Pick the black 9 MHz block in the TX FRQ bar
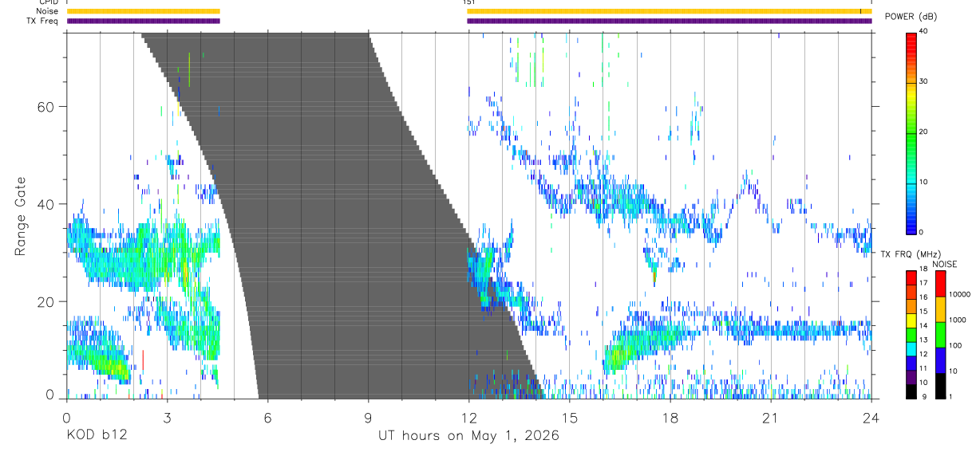The width and height of the screenshot is (980, 452). coord(911,391)
